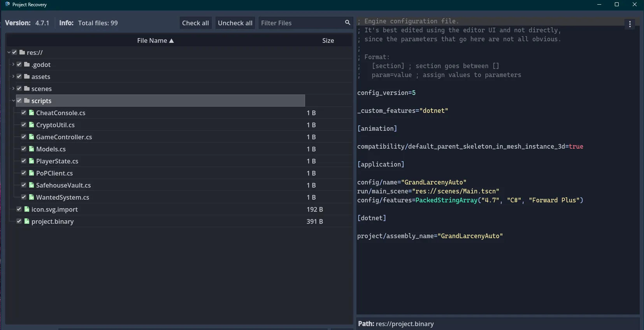Uncheck the project.binary checkbox
Screen dimensions: 644x330
click(x=19, y=221)
